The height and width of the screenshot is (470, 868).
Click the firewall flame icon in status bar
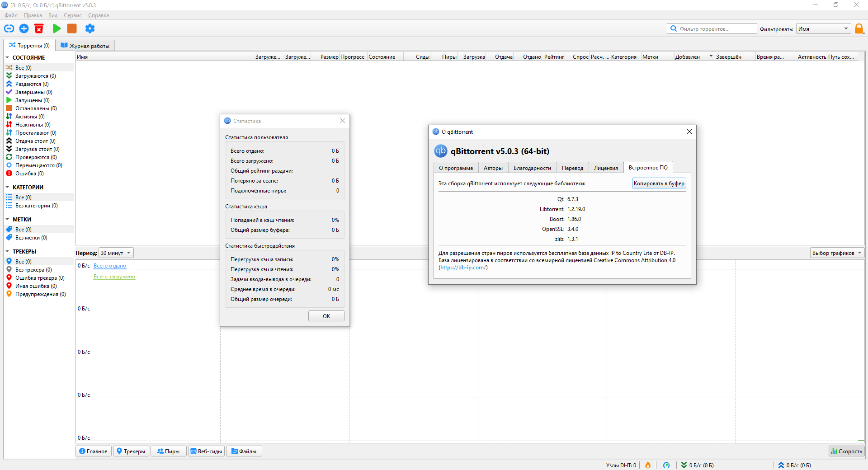click(648, 465)
